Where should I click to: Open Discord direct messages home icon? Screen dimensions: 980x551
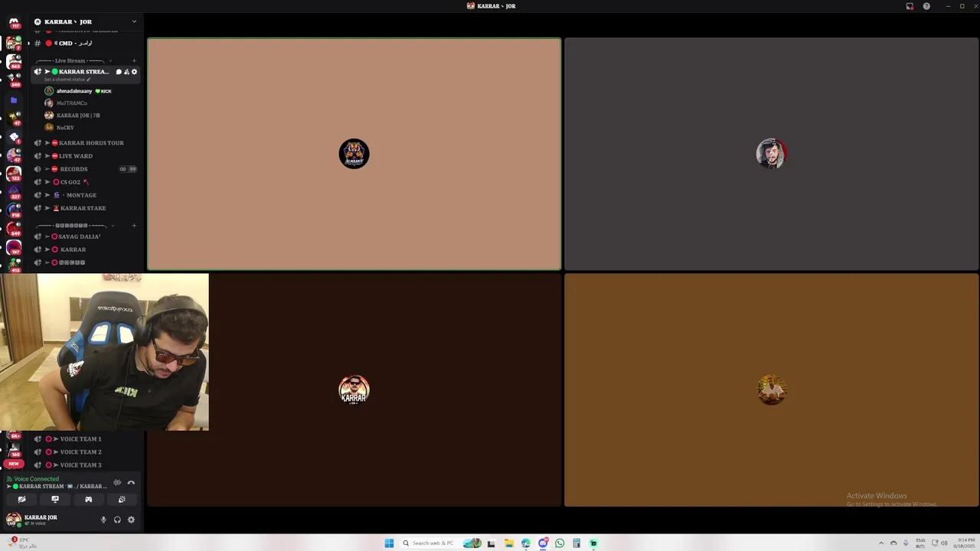pos(14,24)
